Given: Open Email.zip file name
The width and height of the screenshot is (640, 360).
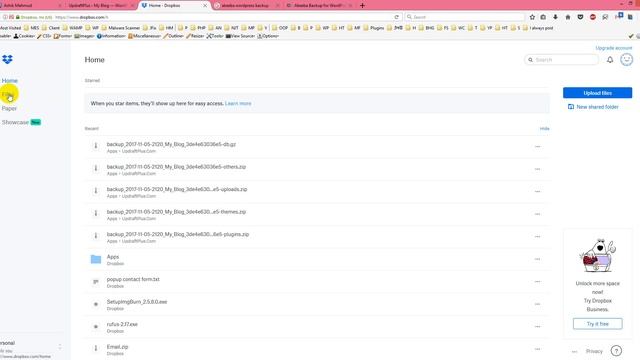Looking at the screenshot, I should (117, 347).
